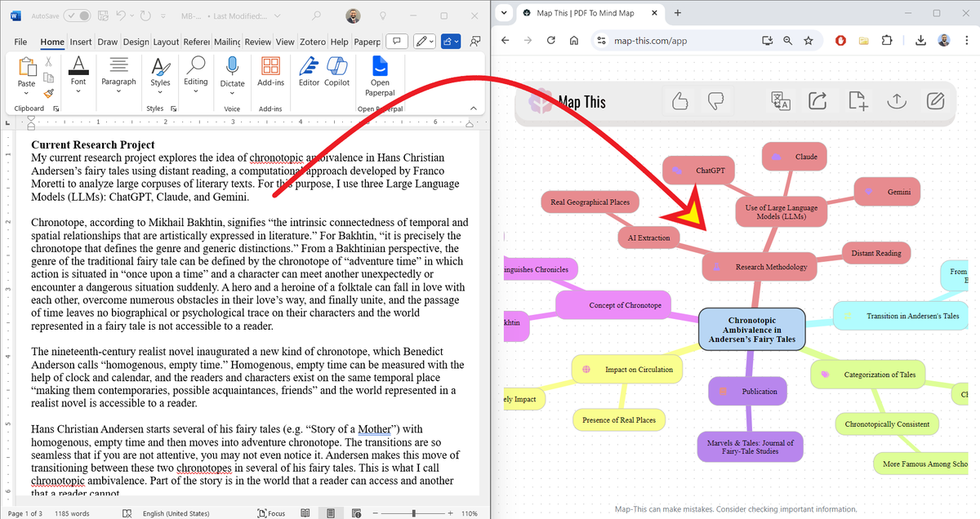Bookmark this page with the star icon
The image size is (980, 519).
pos(808,41)
